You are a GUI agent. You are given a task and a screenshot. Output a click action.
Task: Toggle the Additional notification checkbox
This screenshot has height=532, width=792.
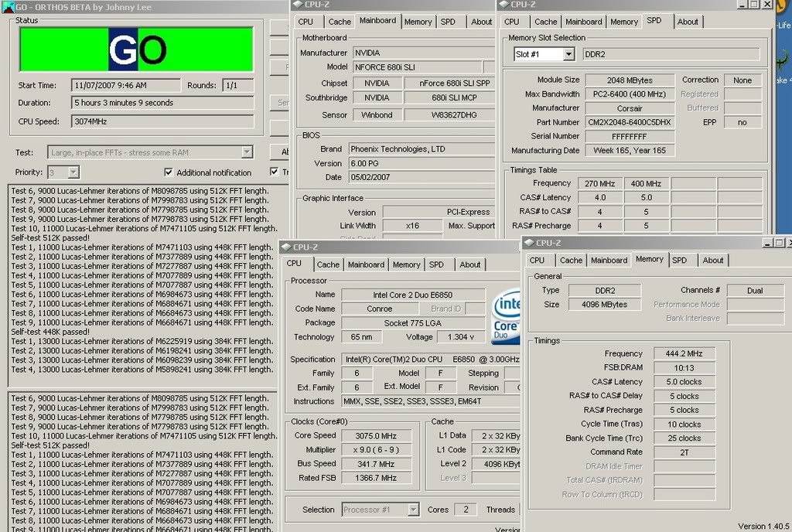pos(169,172)
